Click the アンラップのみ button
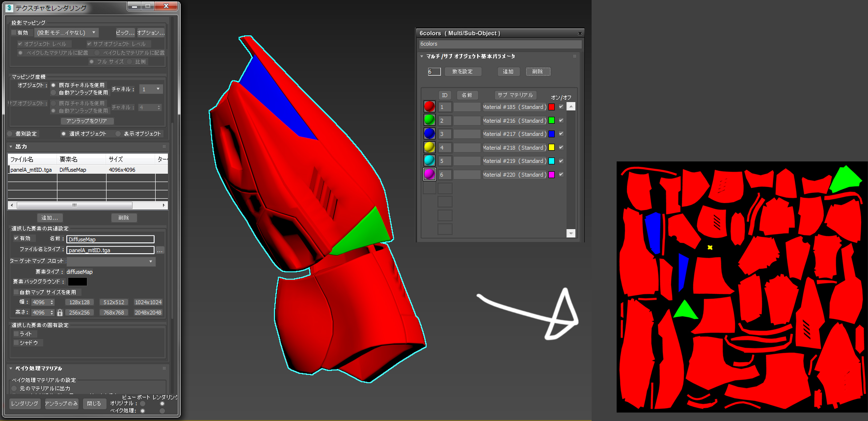 coord(61,403)
